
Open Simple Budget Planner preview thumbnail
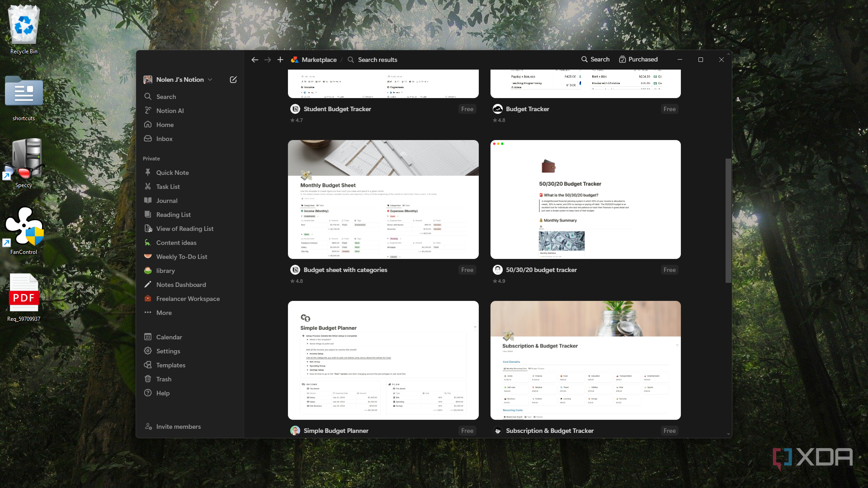coord(383,360)
